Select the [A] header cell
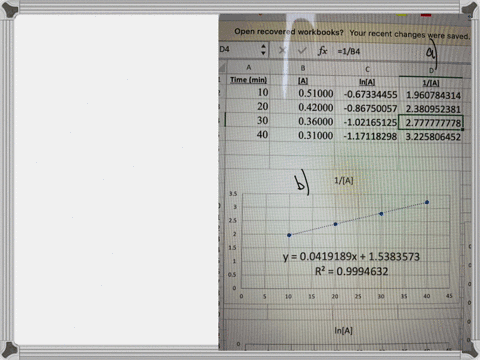Screen dimensions: 480x360 (303, 81)
